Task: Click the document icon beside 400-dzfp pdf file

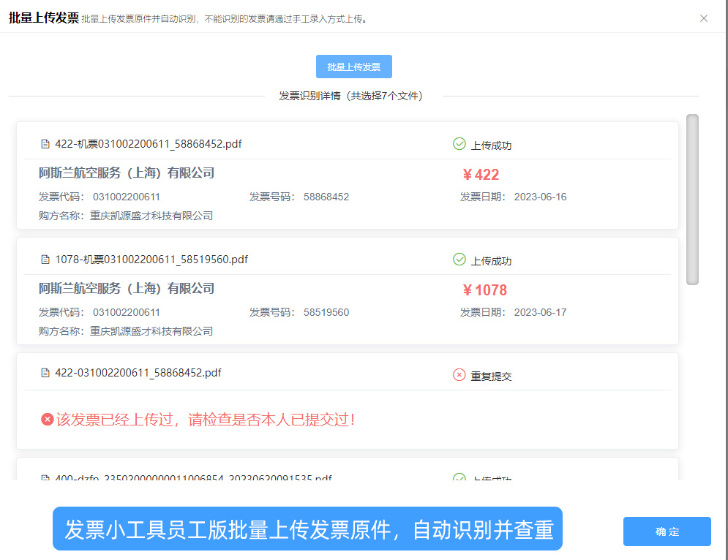Action: [x=45, y=478]
